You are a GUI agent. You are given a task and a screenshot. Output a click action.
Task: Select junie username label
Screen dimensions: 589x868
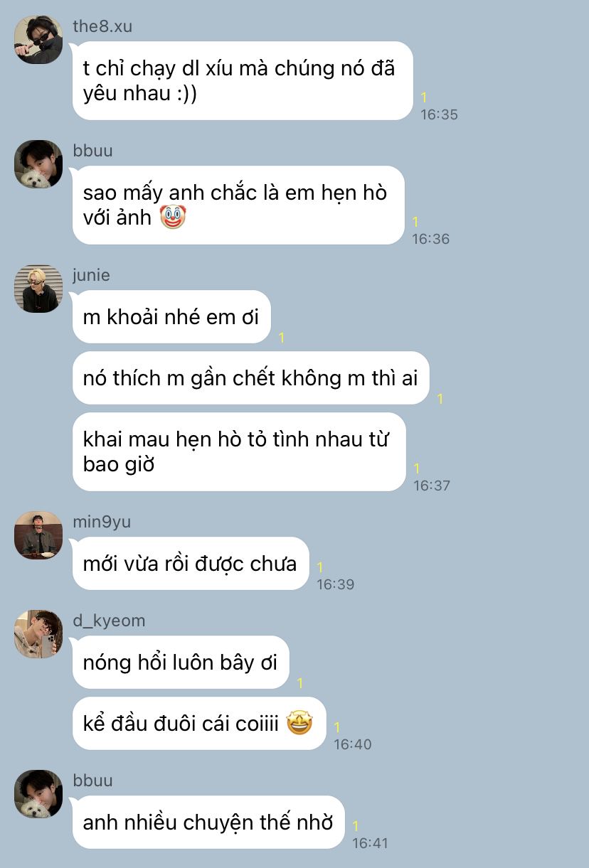(91, 275)
